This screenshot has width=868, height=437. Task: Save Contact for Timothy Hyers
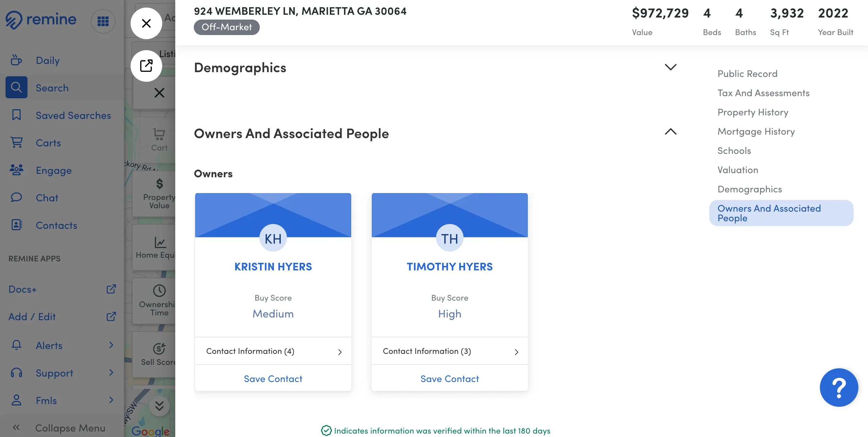point(449,379)
